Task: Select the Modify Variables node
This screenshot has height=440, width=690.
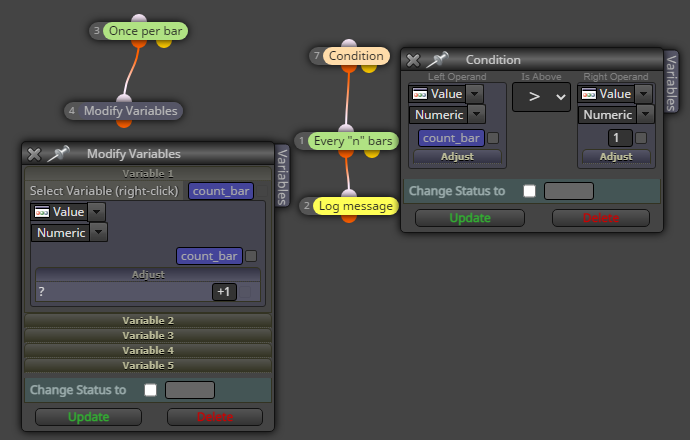Action: pos(130,111)
